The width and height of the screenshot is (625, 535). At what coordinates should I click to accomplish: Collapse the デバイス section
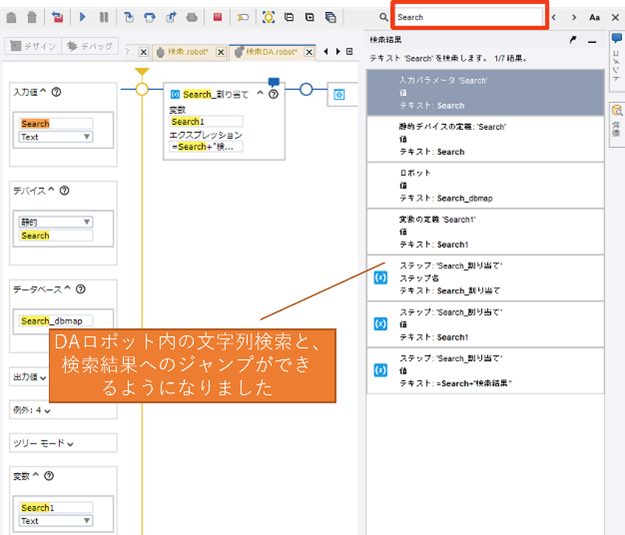[51, 189]
